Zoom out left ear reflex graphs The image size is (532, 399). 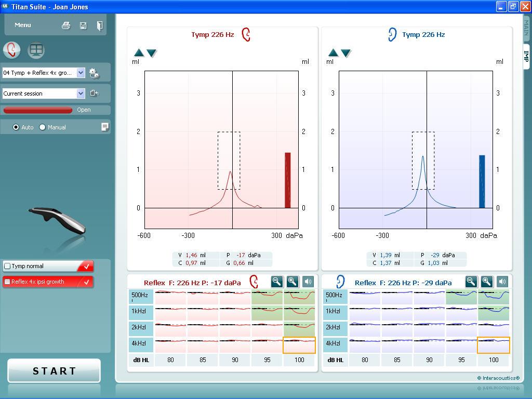pyautogui.click(x=471, y=282)
